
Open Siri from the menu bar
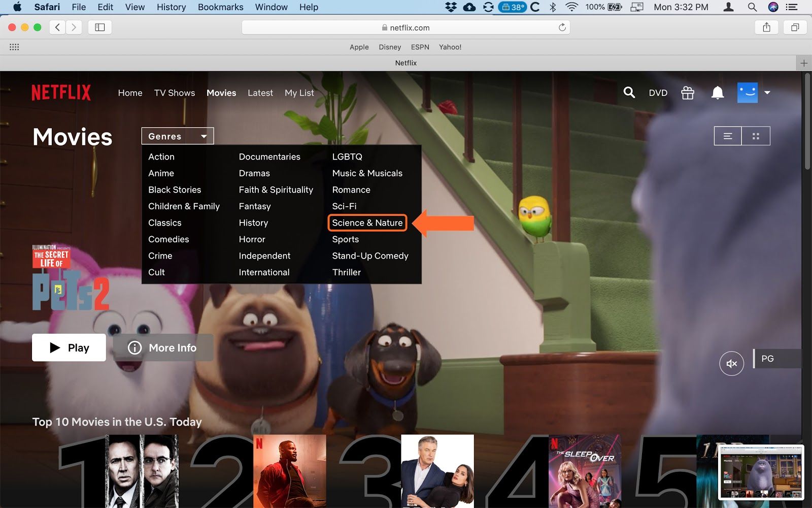773,7
